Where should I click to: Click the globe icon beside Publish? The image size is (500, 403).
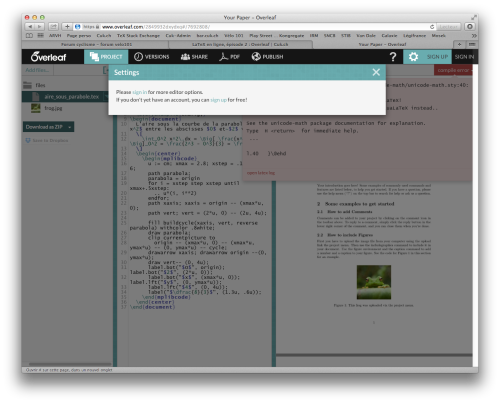(x=256, y=57)
